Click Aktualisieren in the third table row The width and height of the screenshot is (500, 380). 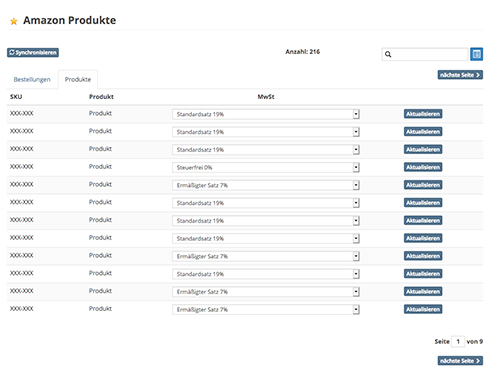click(x=423, y=149)
